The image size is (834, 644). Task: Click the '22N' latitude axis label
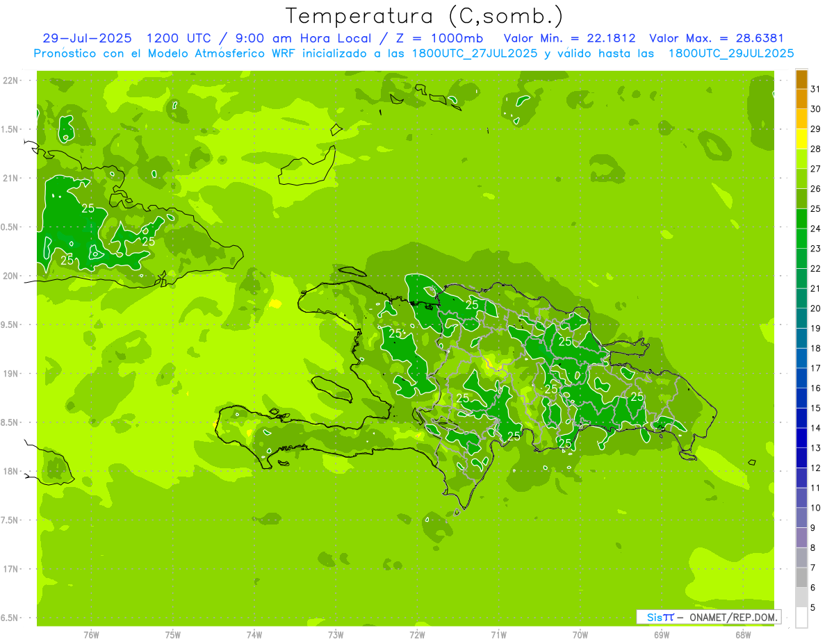coord(12,80)
